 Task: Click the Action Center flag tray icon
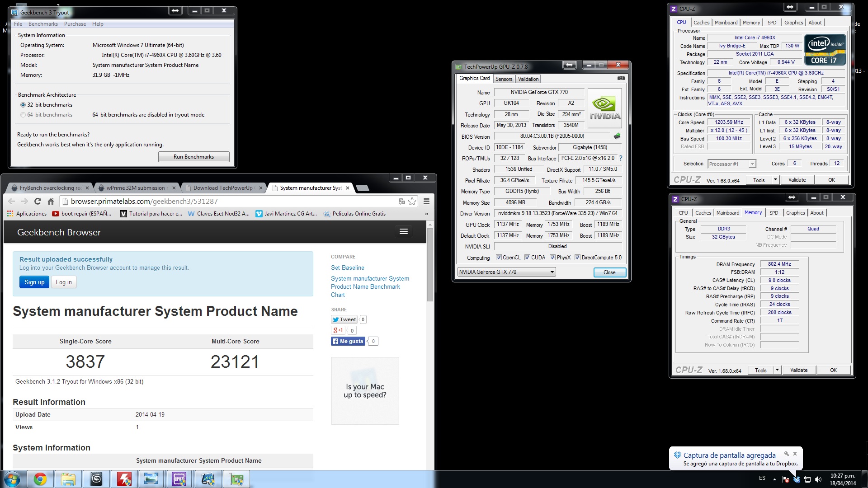tap(786, 479)
